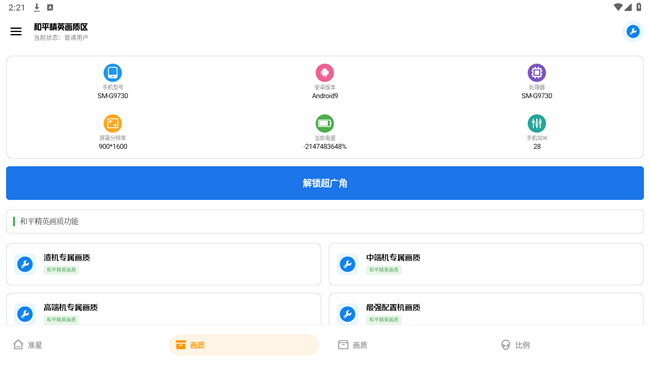The image size is (650, 365).
Task: Tap the 和平精英画质区 title
Action: pos(61,27)
